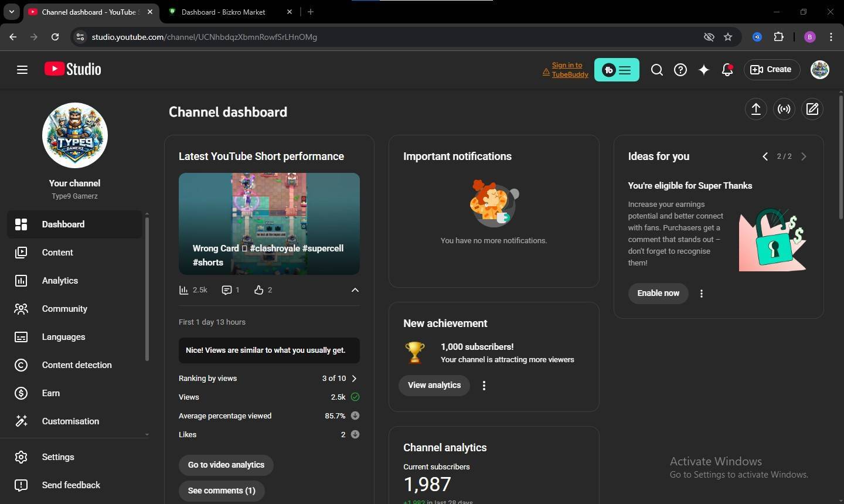Open the notifications bell icon
844x504 pixels.
[x=727, y=70]
